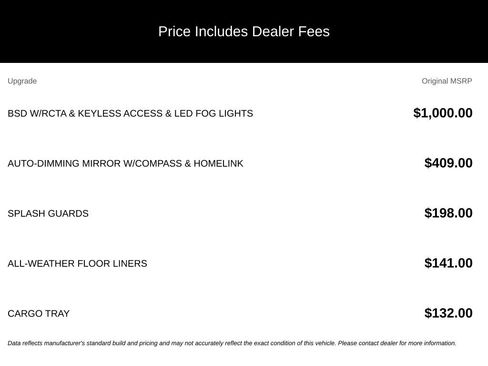Viewport: 488px width, 366px height.
Task: Select the Cargo Tray upgrade
Action: 39,313
